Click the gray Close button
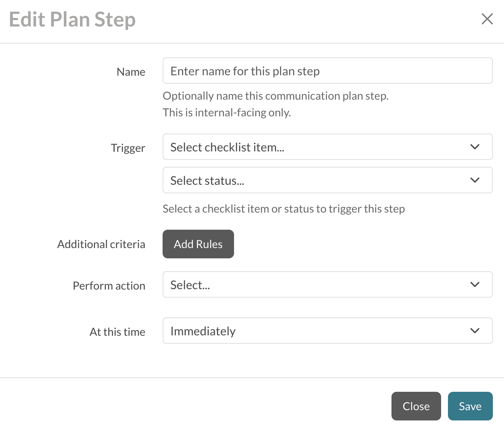The image size is (504, 432). [x=416, y=406]
